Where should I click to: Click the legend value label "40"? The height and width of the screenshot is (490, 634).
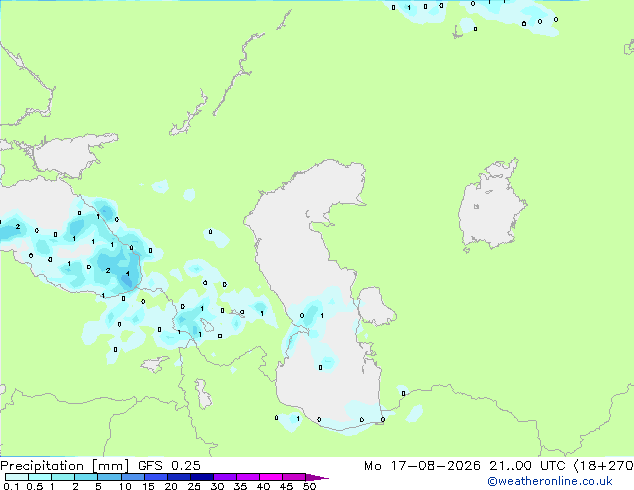(x=263, y=486)
